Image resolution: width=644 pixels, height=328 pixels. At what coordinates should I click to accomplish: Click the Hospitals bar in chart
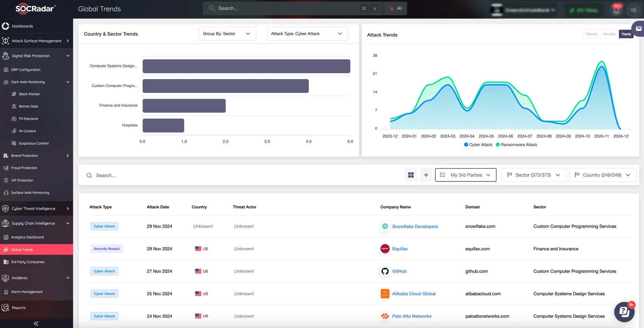pos(163,125)
